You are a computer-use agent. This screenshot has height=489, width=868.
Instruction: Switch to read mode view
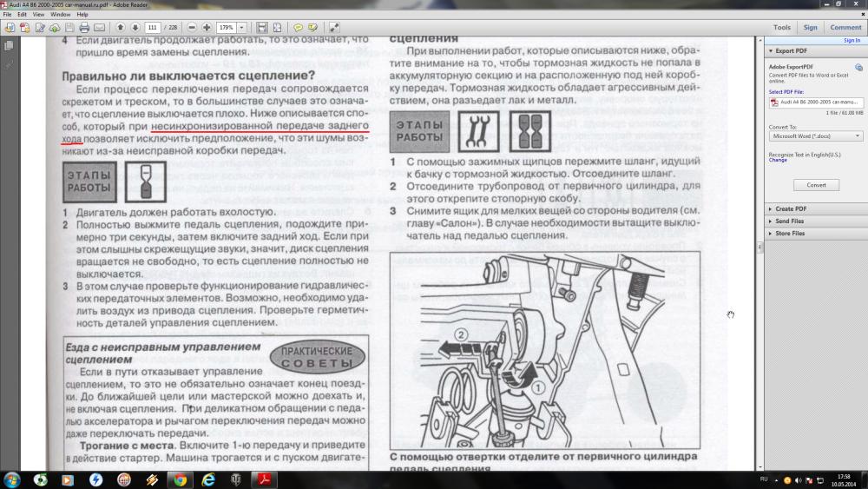point(335,28)
